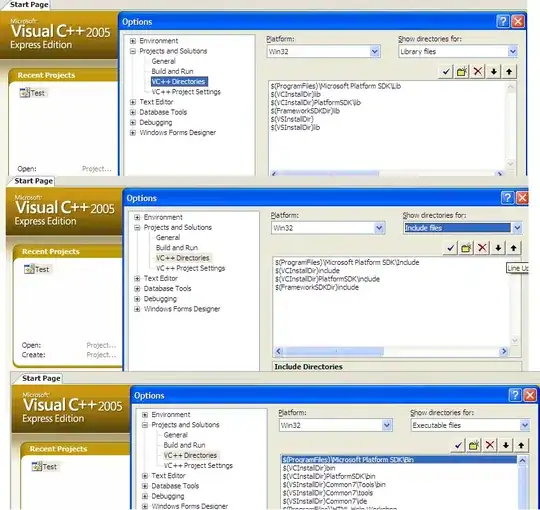Open 'Include files' directories dropdown
This screenshot has height=510, width=540.
tap(517, 228)
